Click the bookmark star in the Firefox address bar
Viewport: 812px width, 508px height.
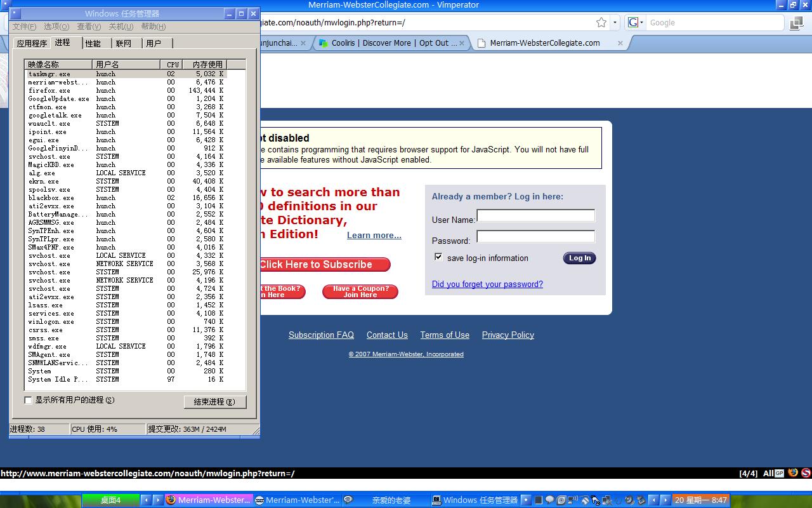[601, 22]
